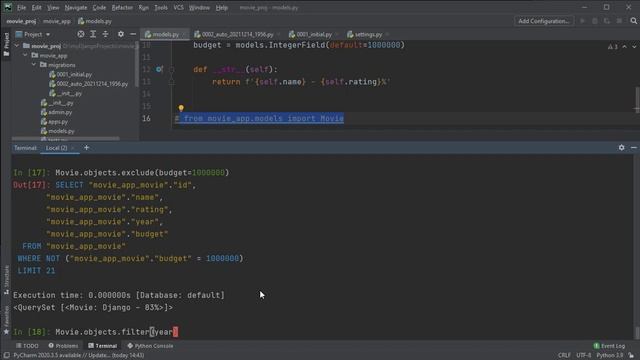Click the Expand All icon in Project panel
The width and height of the screenshot is (640, 360).
click(93, 34)
